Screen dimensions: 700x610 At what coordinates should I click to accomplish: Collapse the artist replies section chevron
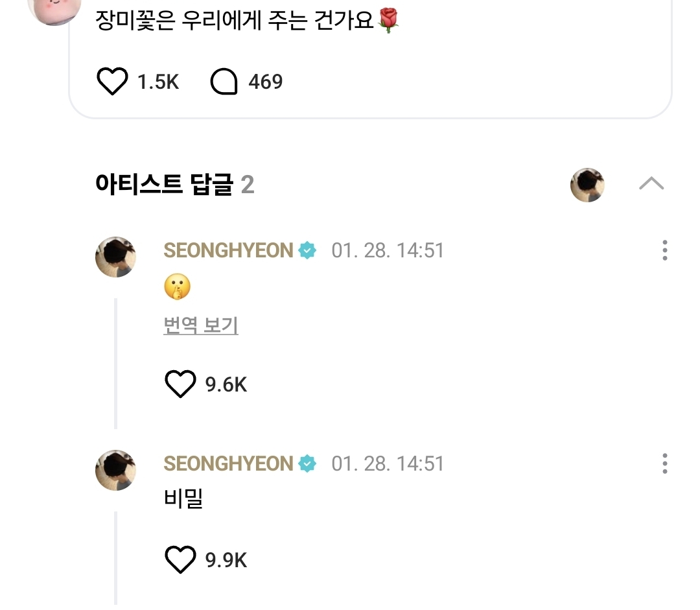click(x=651, y=183)
